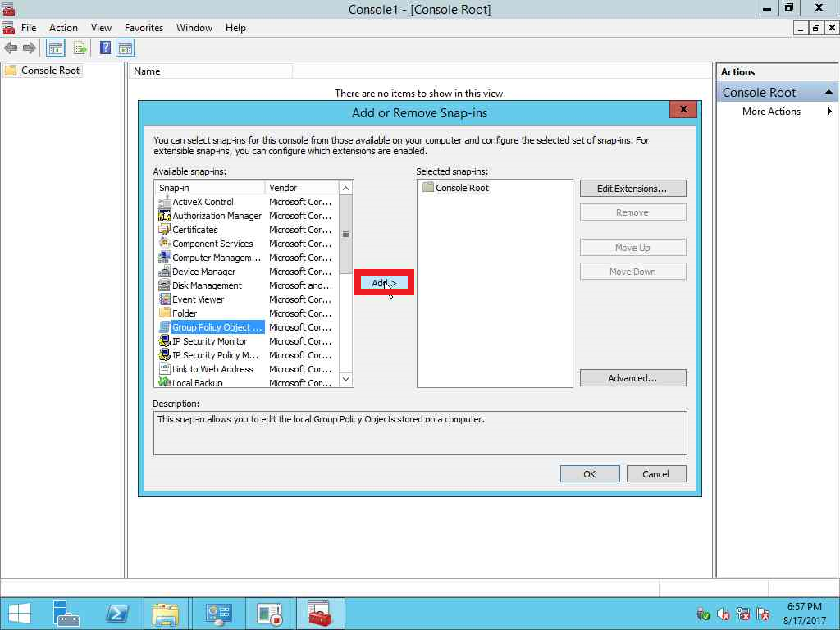This screenshot has width=840, height=630.
Task: Select Console Root in selected snap-ins
Action: 462,188
